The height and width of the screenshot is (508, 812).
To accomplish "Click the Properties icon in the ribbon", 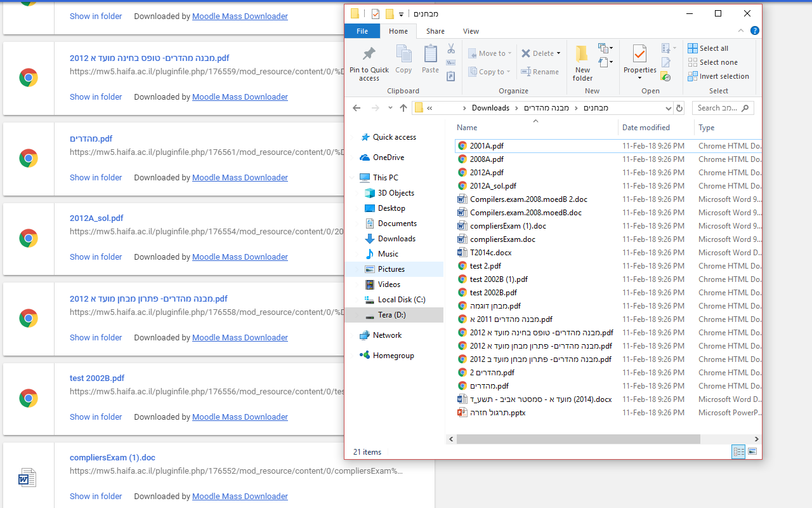I will [639, 53].
